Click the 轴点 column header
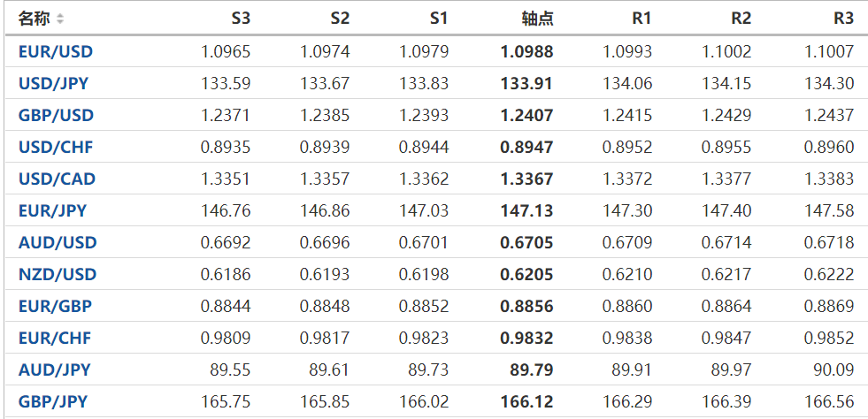868x419 pixels. [x=537, y=19]
